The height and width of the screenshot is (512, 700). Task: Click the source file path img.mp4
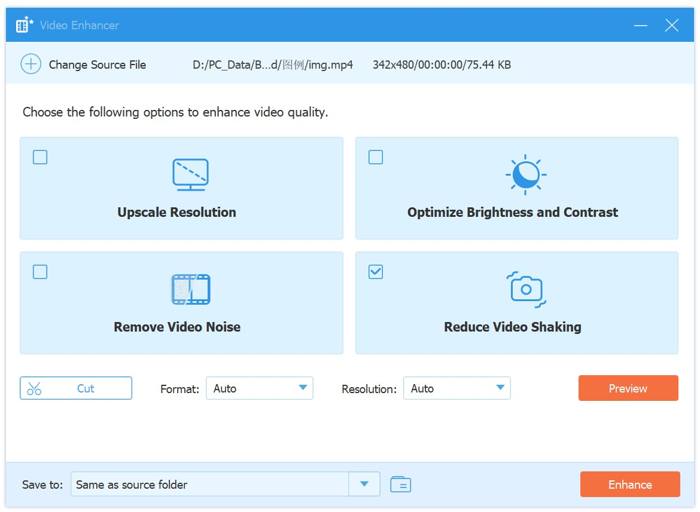[273, 65]
